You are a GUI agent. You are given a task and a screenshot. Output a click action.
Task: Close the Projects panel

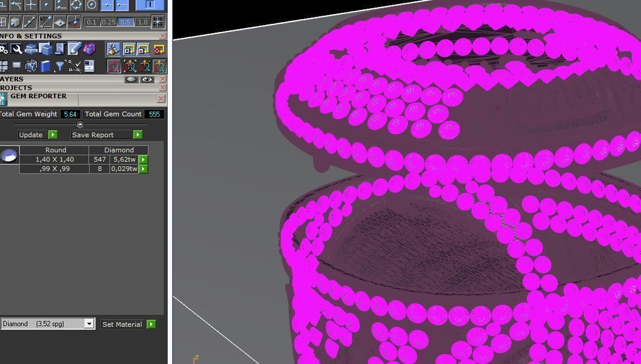(x=162, y=88)
